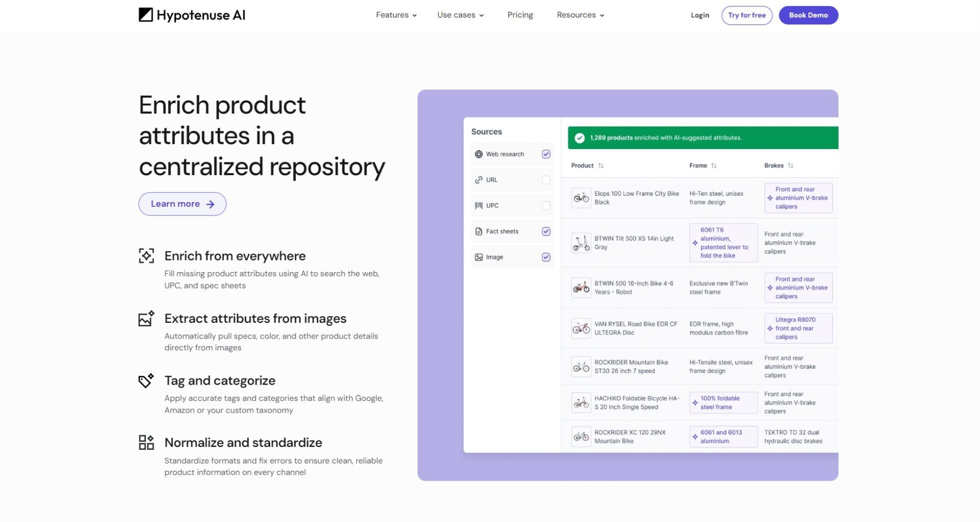Viewport: 980px width, 522px height.
Task: Sort the table by Product column
Action: [x=601, y=165]
